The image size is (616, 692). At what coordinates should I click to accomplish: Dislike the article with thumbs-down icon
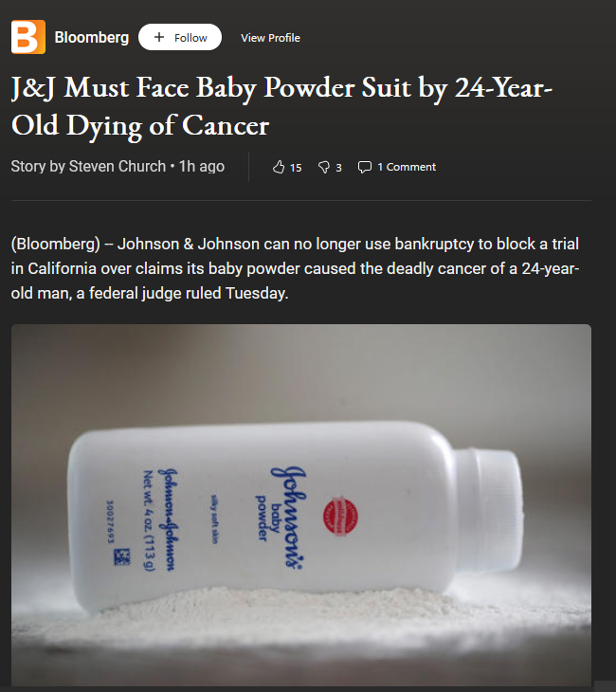(323, 167)
